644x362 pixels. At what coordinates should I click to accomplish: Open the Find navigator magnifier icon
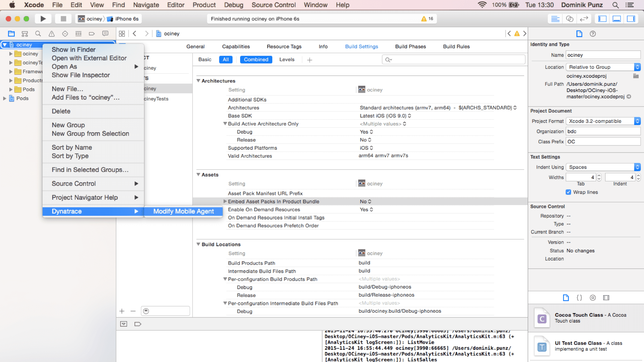click(38, 34)
